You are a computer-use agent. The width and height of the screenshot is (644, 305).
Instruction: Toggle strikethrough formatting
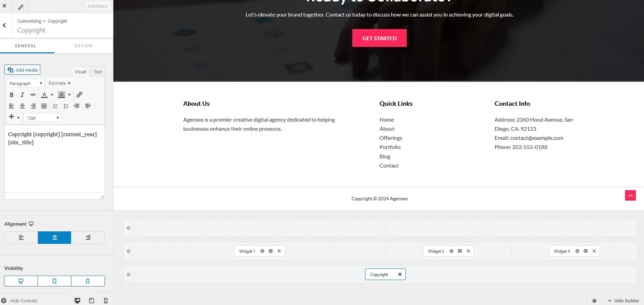pyautogui.click(x=33, y=95)
